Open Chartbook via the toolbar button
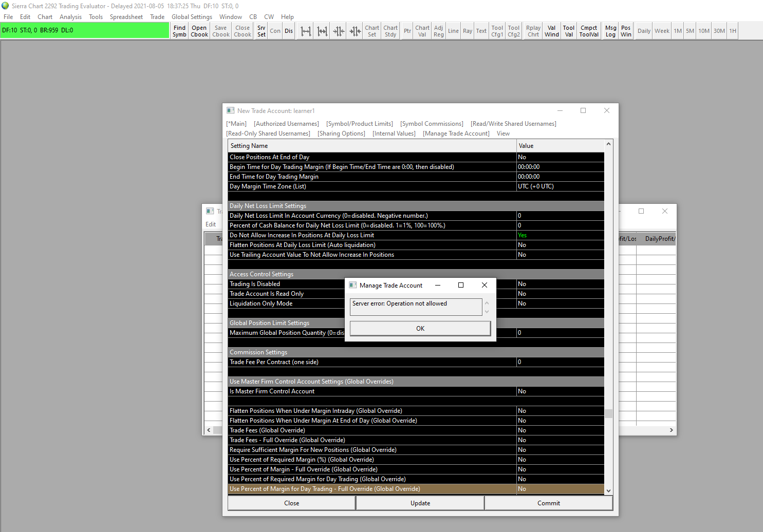Image resolution: width=763 pixels, height=532 pixels. [x=199, y=31]
